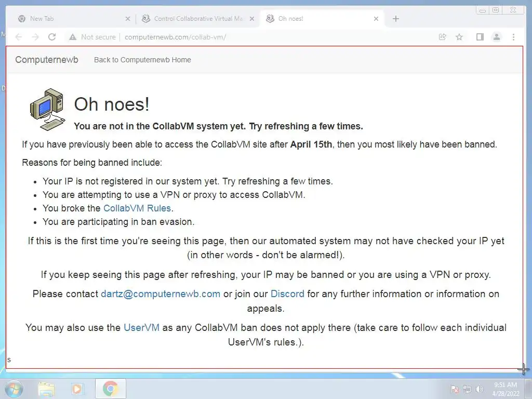The height and width of the screenshot is (399, 532).
Task: Close the Chrome window
Action: click(513, 10)
